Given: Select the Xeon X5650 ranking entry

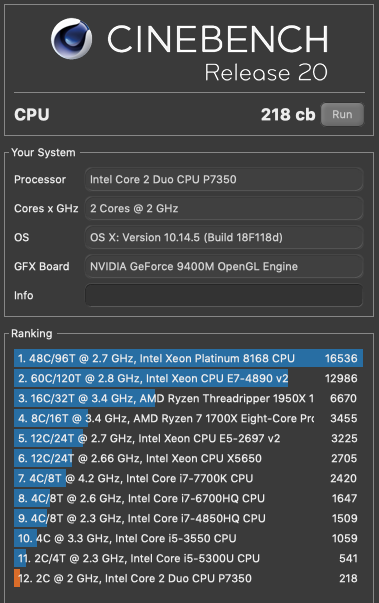Looking at the screenshot, I should point(188,458).
